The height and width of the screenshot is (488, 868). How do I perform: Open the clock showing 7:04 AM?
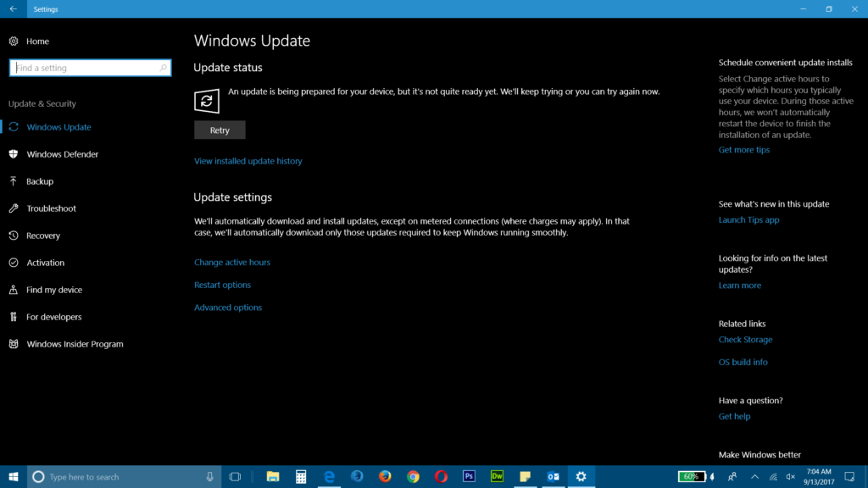819,476
